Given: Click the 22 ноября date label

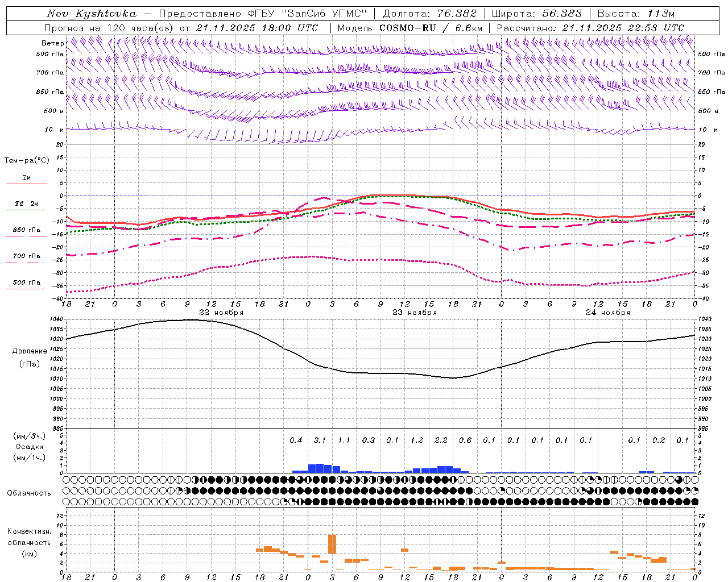Looking at the screenshot, I should click(221, 313).
